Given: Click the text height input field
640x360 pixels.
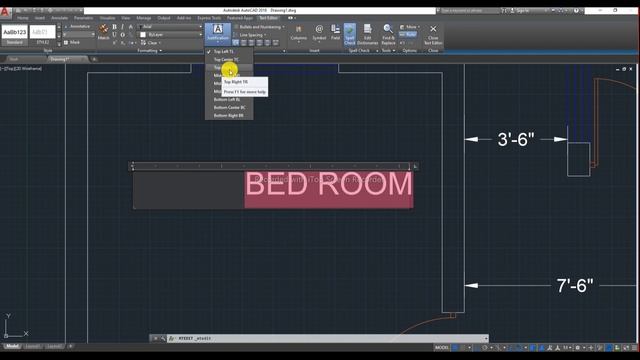Looking at the screenshot, I should coord(79,35).
